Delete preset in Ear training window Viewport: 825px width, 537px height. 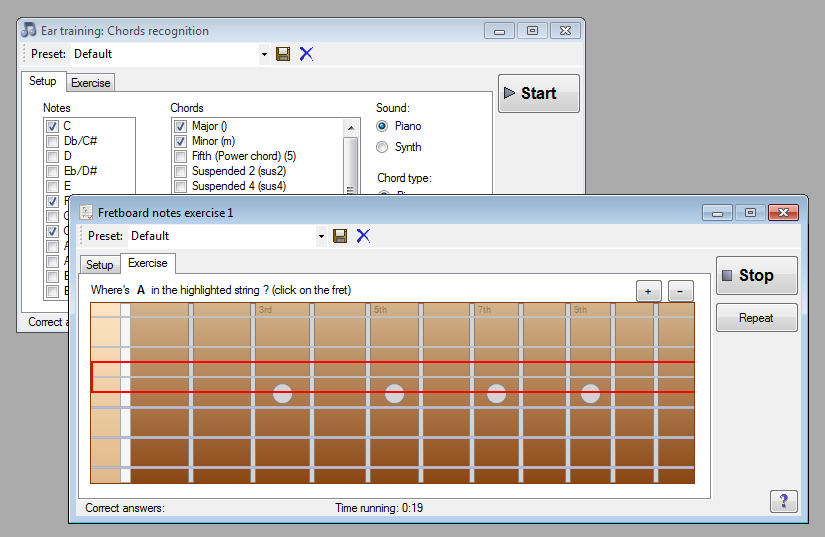tap(306, 54)
